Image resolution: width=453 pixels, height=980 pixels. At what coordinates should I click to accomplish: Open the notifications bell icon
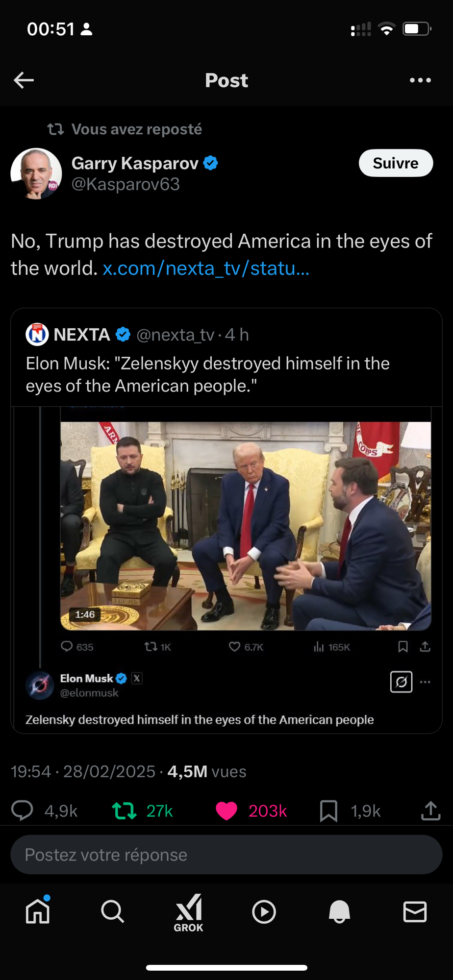click(x=339, y=911)
